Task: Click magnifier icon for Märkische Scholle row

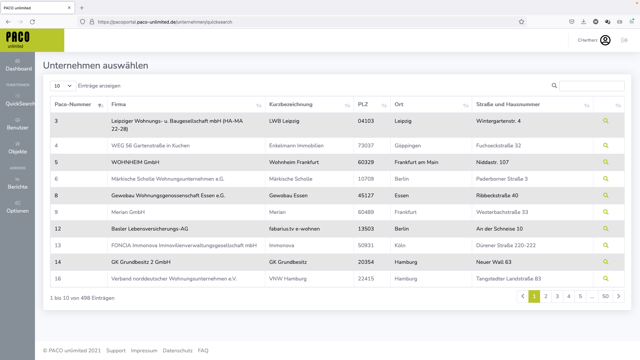Action: 605,179
